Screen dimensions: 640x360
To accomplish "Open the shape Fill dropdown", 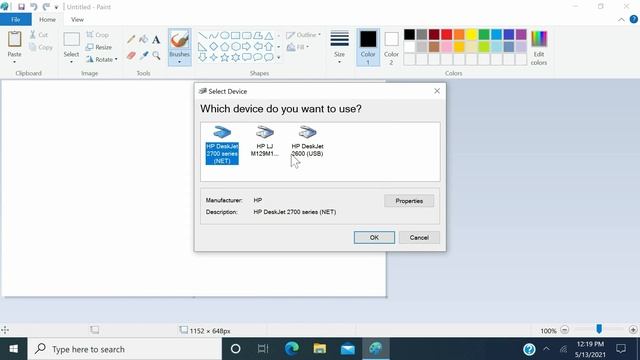I will pos(297,47).
